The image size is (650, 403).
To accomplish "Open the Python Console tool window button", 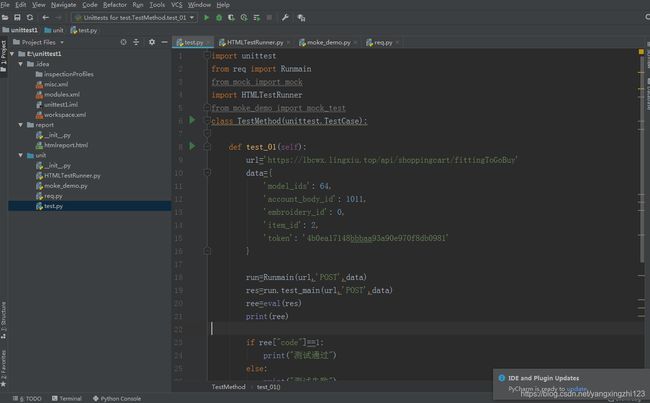I will pyautogui.click(x=117, y=398).
